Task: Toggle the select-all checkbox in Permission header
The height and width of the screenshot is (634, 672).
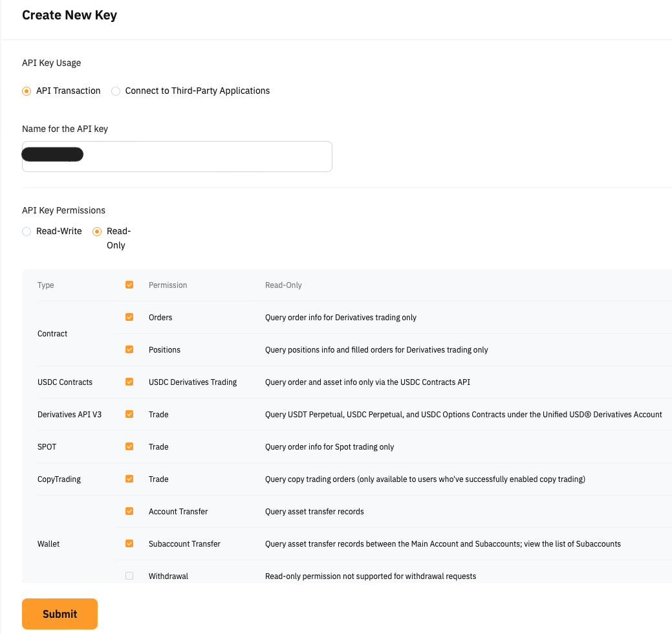Action: coord(129,285)
